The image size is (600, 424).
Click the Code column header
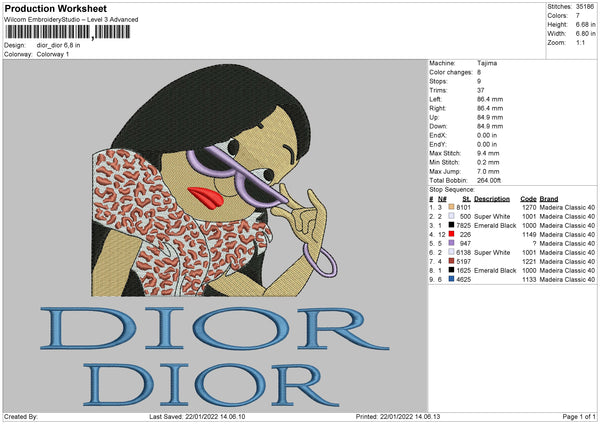point(528,199)
